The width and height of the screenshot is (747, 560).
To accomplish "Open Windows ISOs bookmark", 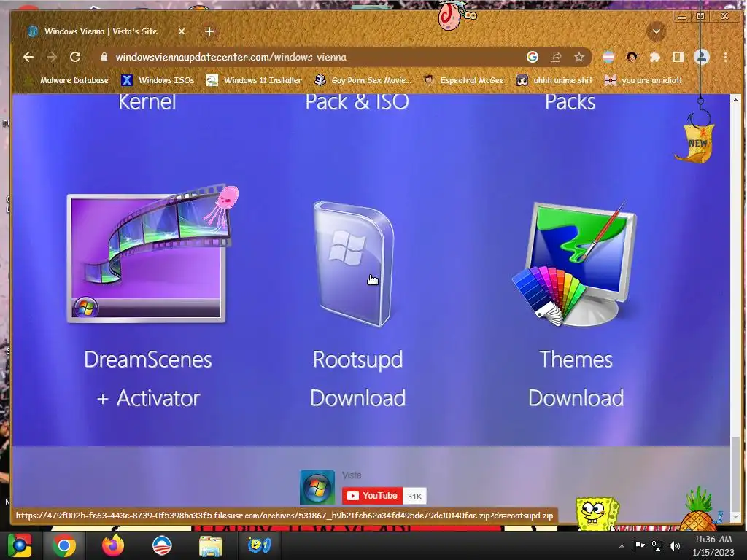I will click(x=158, y=80).
